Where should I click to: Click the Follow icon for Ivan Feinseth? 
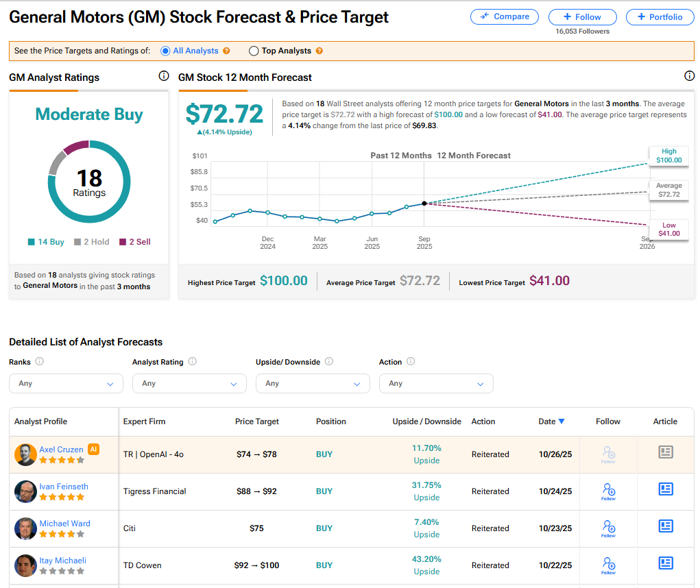(x=608, y=491)
